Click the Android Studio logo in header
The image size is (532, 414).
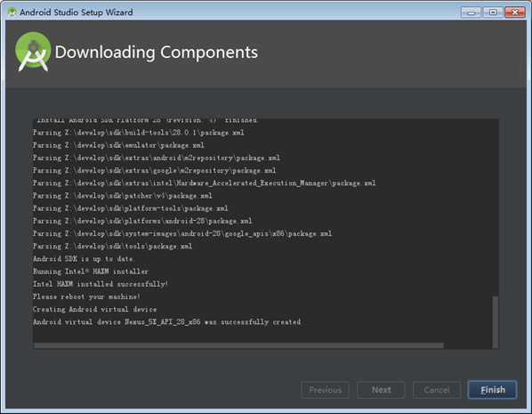33,52
